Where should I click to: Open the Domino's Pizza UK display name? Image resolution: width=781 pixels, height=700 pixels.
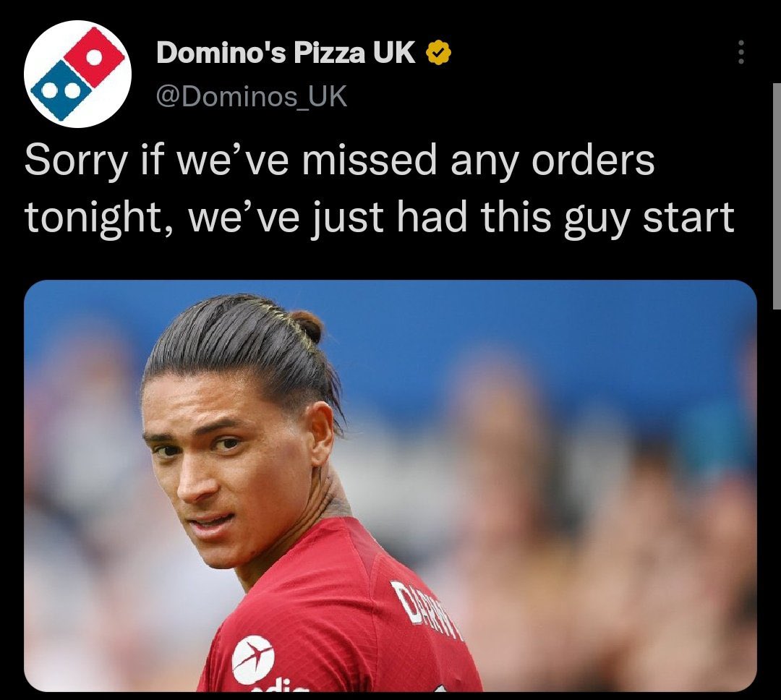286,52
